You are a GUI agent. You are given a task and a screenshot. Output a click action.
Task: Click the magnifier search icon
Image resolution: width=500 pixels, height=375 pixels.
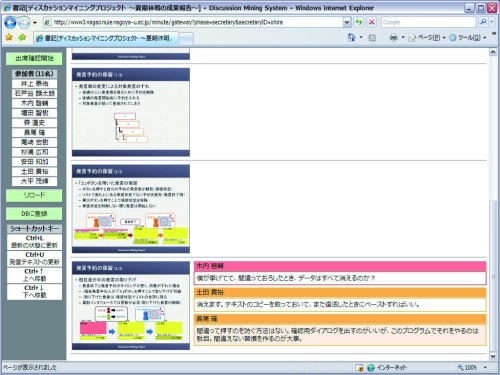[x=483, y=22]
